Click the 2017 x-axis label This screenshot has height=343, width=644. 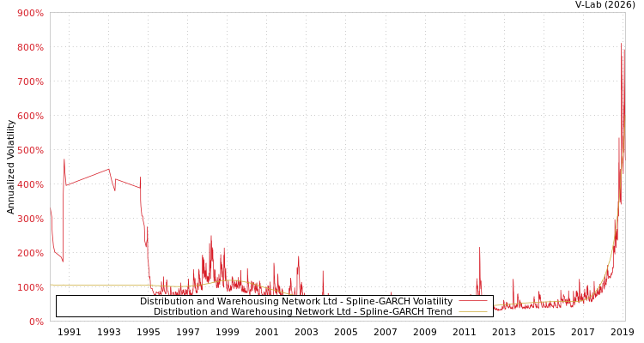coord(583,332)
